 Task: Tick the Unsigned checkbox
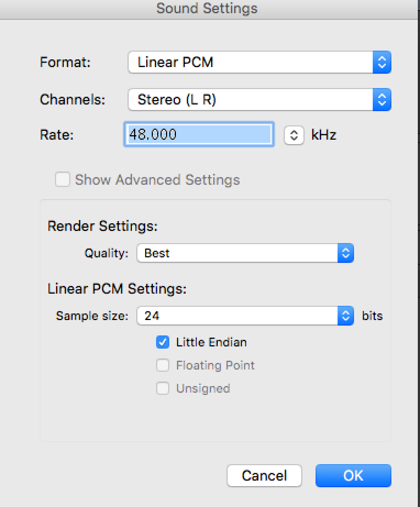(x=163, y=388)
